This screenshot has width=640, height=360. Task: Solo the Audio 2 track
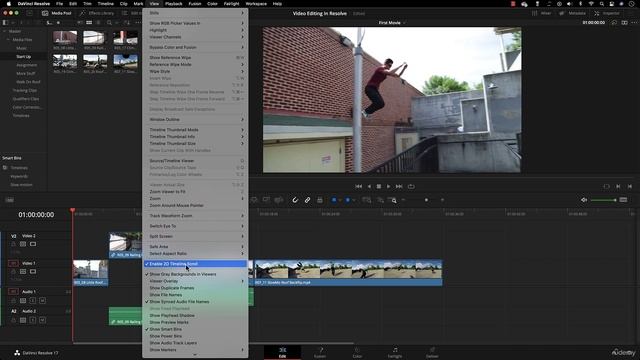click(x=33, y=320)
